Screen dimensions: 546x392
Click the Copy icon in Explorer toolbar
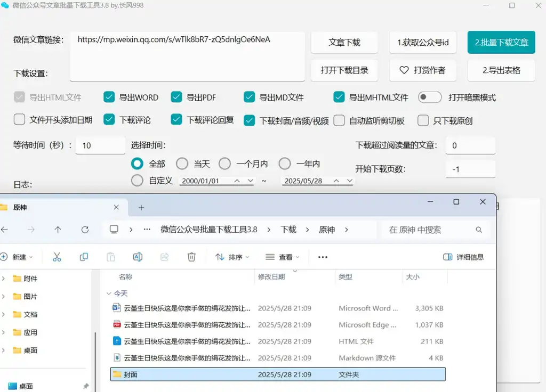(x=84, y=257)
